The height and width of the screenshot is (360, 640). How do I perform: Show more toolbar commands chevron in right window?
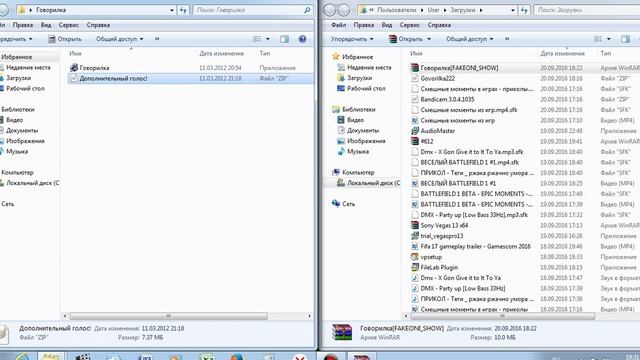click(x=507, y=39)
